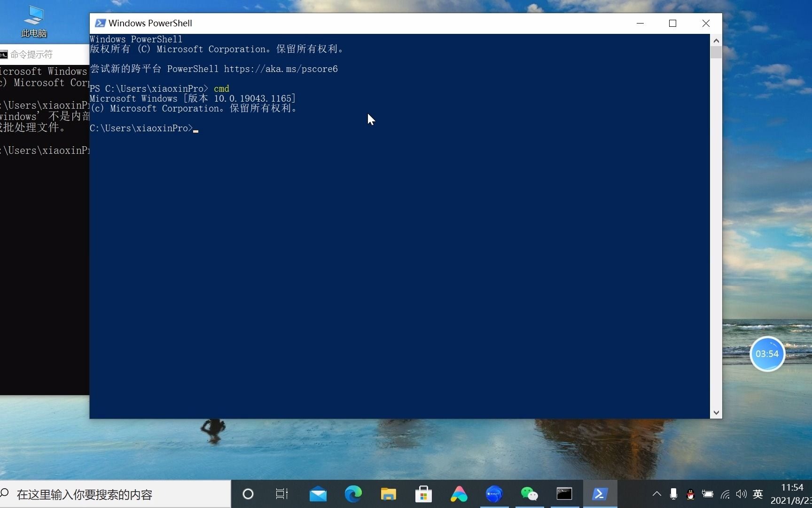Switch to the 命令提示符 window

pyautogui.click(x=31, y=54)
